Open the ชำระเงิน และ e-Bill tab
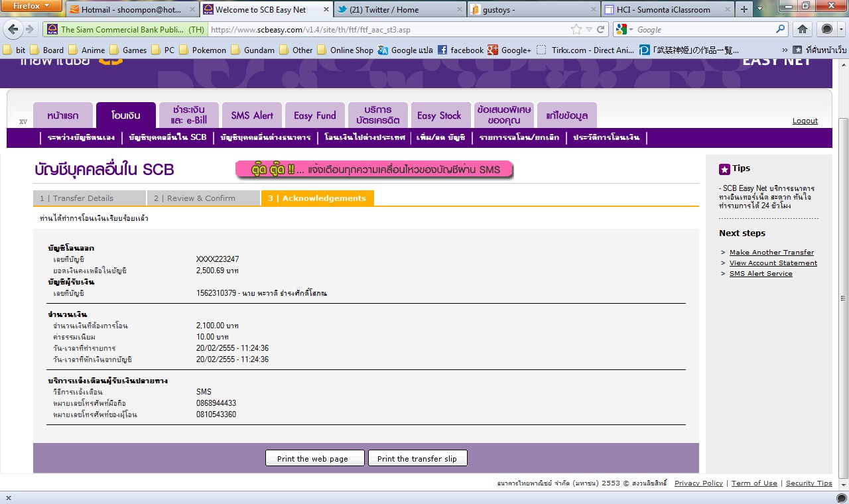Viewport: 849px width, 504px height. pyautogui.click(x=189, y=115)
